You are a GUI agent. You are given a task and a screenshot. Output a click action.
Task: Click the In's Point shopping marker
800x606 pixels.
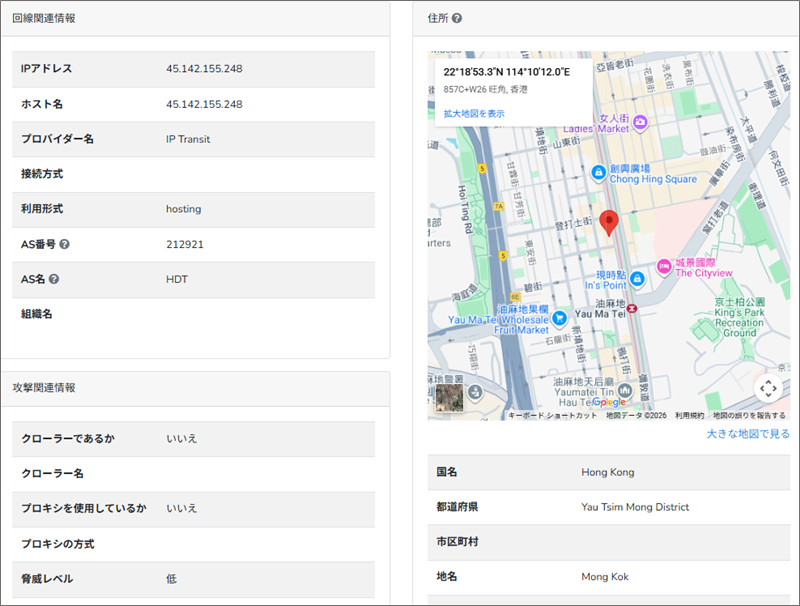pyautogui.click(x=637, y=278)
